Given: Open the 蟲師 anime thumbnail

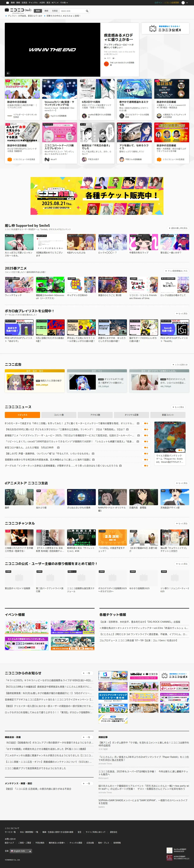Looking at the screenshot, I should coord(19,497).
